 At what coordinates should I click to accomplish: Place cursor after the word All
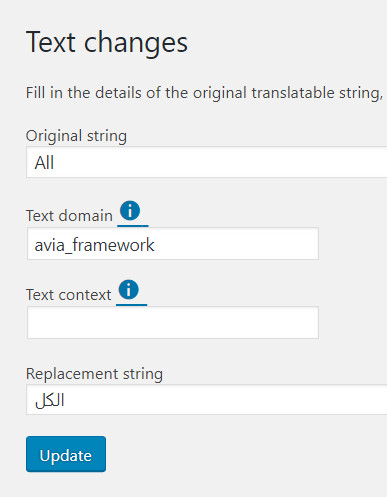pyautogui.click(x=55, y=163)
